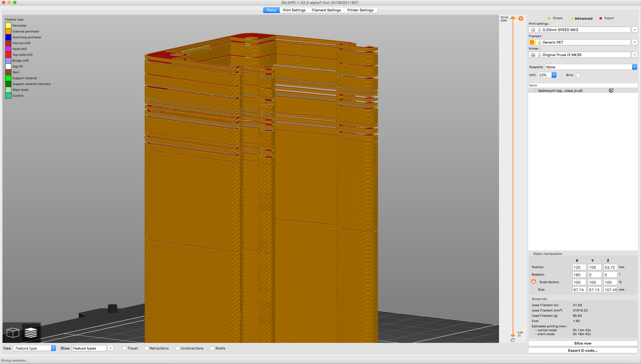
Task: Click the Position Z input field
Action: (x=610, y=267)
